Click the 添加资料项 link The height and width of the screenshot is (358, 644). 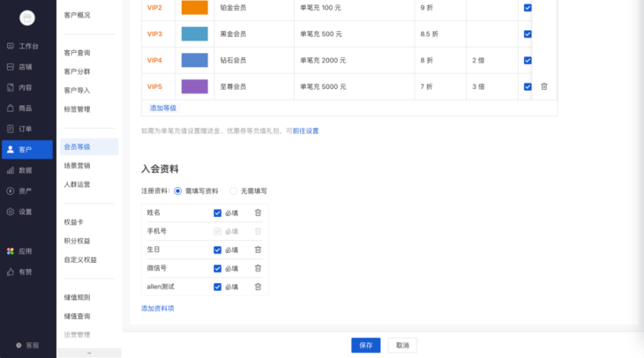click(158, 308)
